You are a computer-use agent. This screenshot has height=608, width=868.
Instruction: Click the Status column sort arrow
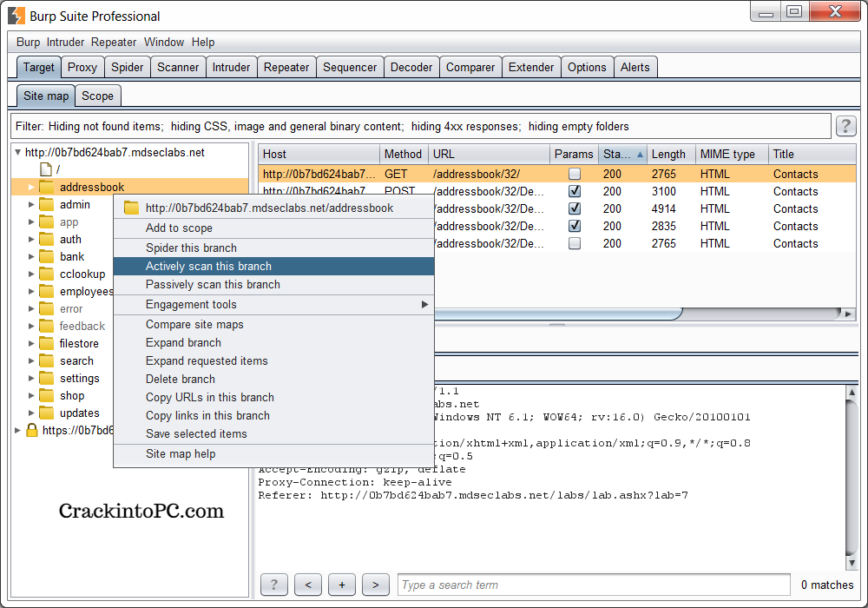coord(640,155)
